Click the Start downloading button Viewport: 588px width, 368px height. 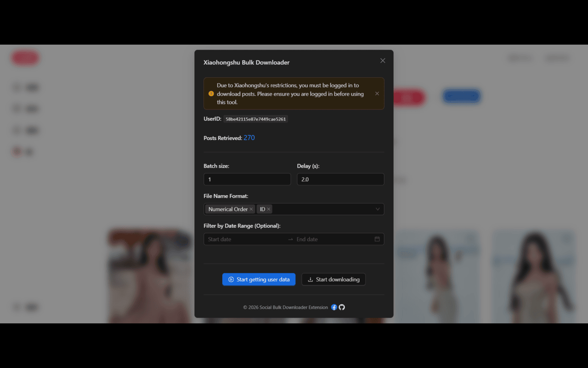pyautogui.click(x=333, y=279)
